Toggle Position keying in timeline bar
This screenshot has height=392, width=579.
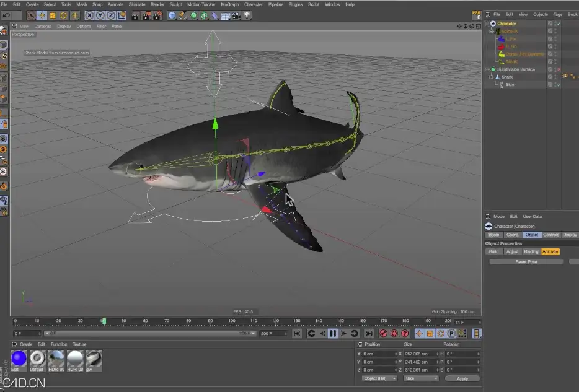[x=419, y=333]
